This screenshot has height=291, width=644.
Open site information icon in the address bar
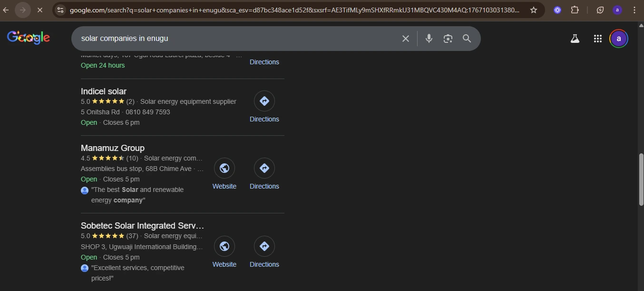(60, 10)
